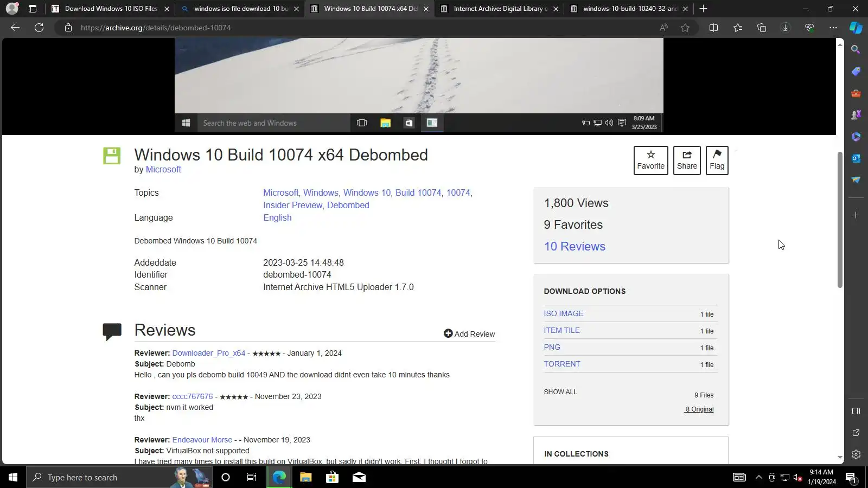This screenshot has width=868, height=488.
Task: Favorite this archive item
Action: pos(650,160)
